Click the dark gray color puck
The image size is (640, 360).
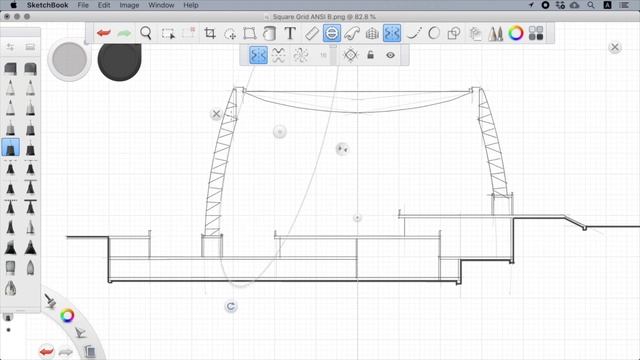(x=119, y=60)
